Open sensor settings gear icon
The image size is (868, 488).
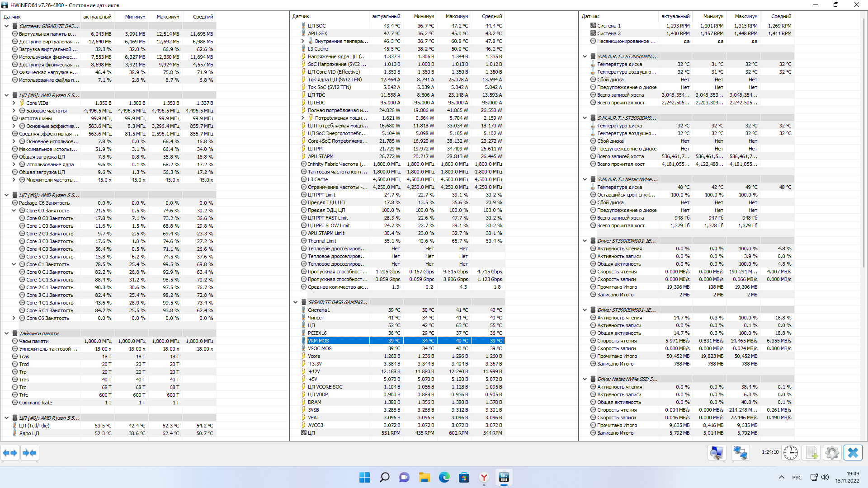(x=832, y=453)
